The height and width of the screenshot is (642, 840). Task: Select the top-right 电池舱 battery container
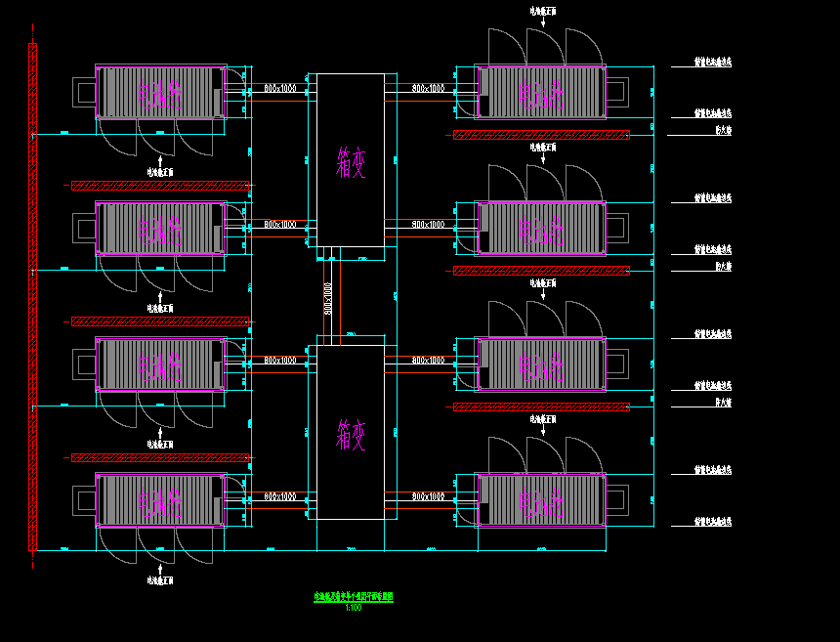pyautogui.click(x=540, y=92)
